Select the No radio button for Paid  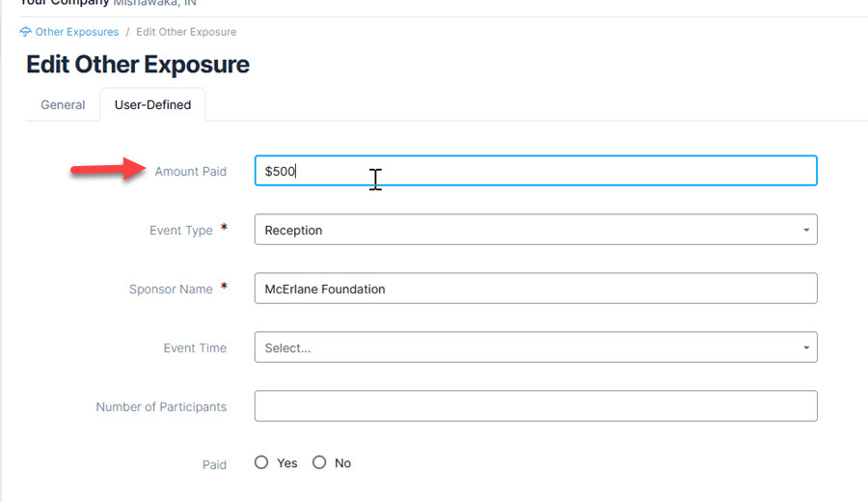(x=319, y=462)
